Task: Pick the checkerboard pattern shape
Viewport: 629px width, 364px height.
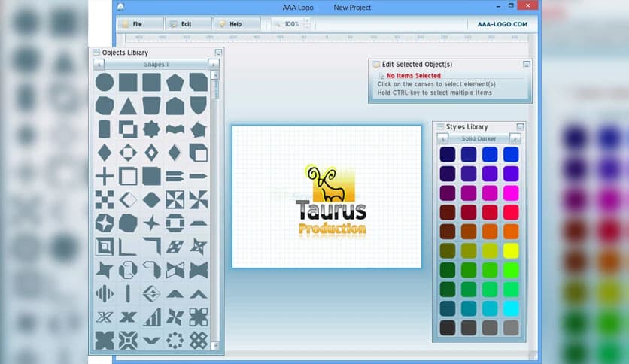Action: (105, 199)
